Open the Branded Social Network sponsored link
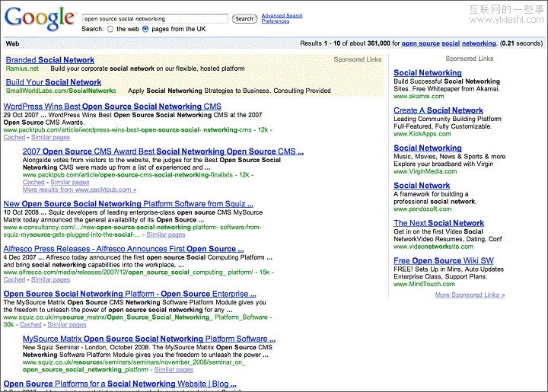Viewport: 548px width, 392px height. 50,60
